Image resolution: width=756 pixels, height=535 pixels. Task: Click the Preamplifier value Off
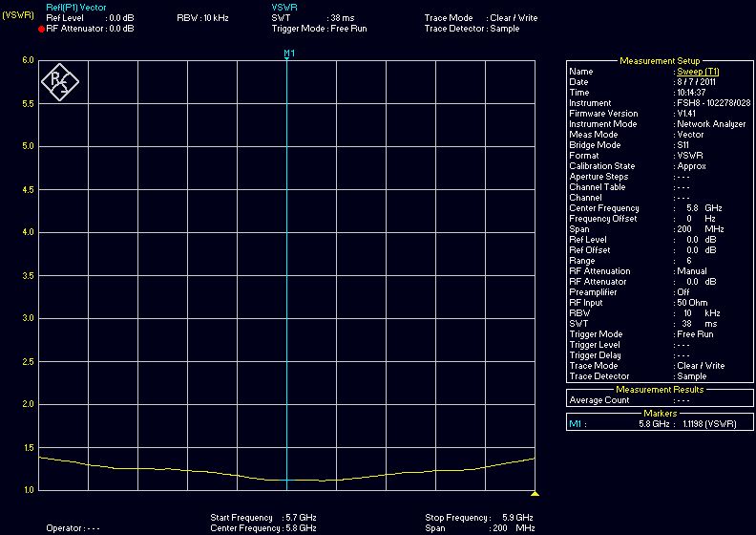(x=683, y=292)
